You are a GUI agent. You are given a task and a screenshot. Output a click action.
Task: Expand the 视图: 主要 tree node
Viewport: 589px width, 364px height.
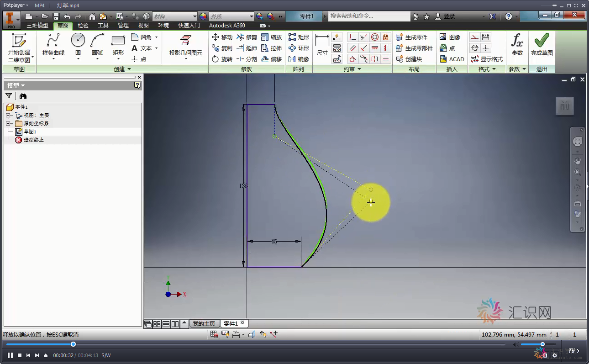[8, 116]
